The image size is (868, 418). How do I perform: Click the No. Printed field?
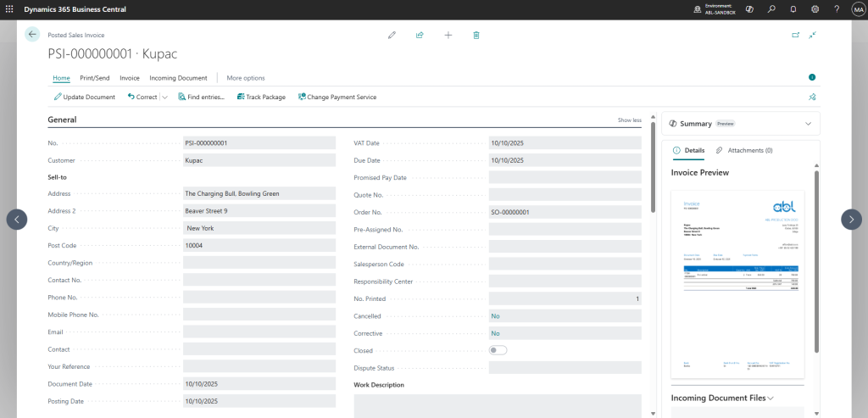point(565,298)
